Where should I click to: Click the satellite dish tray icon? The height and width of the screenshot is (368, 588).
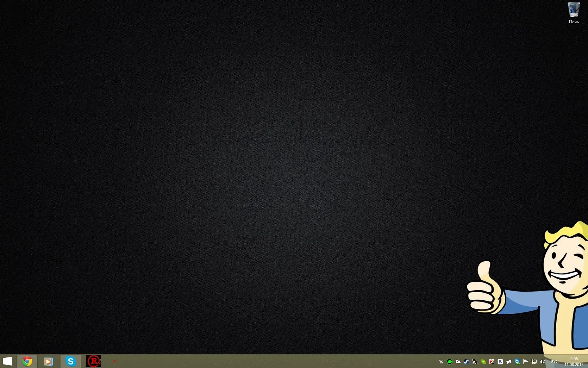click(475, 362)
